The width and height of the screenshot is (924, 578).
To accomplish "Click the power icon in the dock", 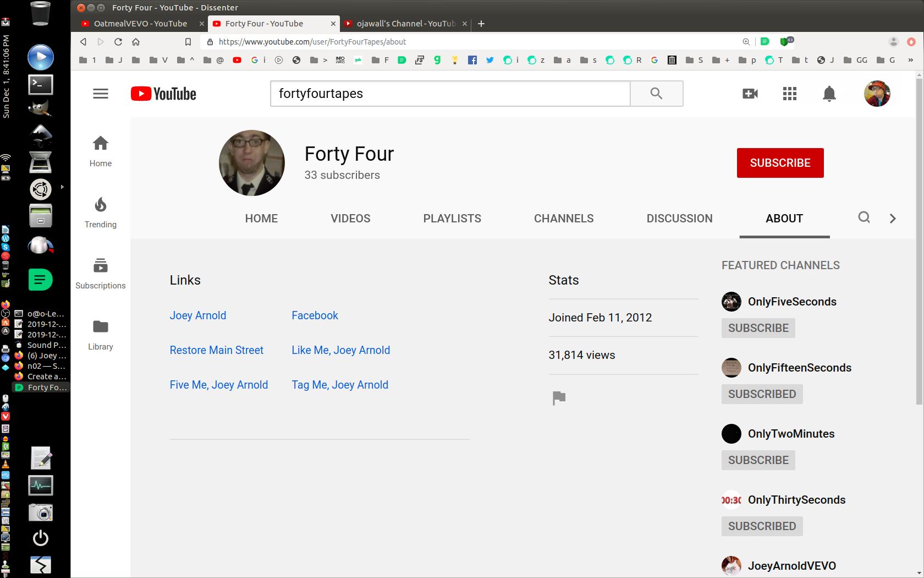I will click(x=41, y=538).
